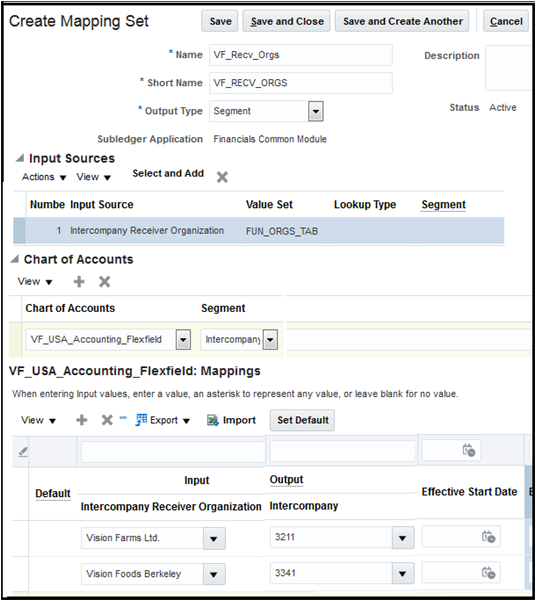
Task: Collapse the Input Sources section
Action: click(x=20, y=158)
